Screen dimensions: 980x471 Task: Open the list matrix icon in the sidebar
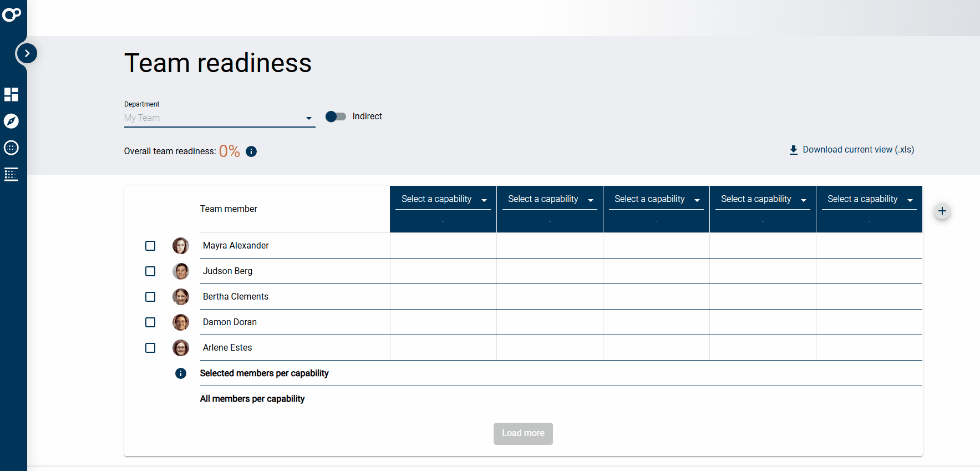pos(11,174)
